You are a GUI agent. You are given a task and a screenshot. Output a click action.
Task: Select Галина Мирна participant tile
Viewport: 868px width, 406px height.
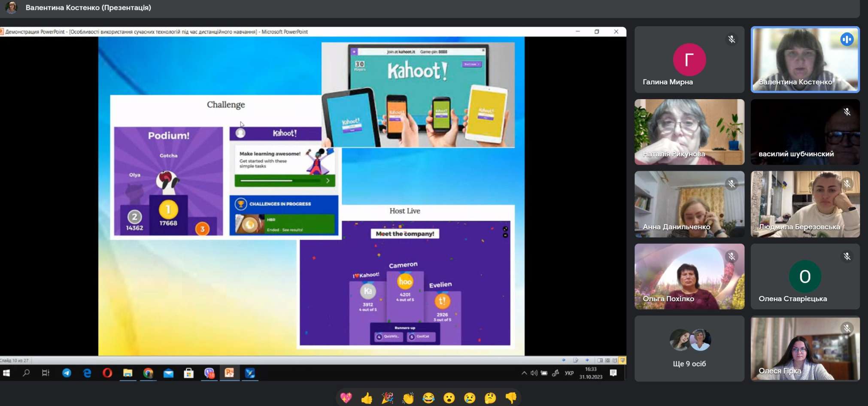689,60
